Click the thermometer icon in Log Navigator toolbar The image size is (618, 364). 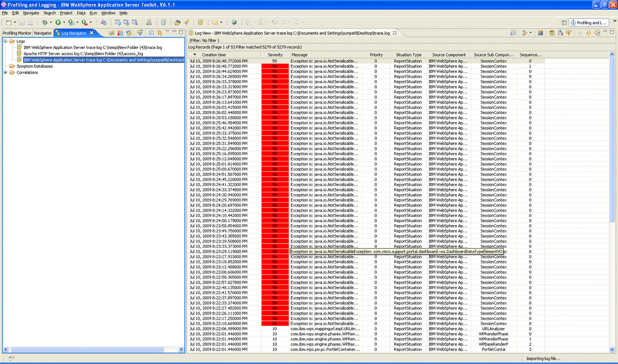pos(120,33)
